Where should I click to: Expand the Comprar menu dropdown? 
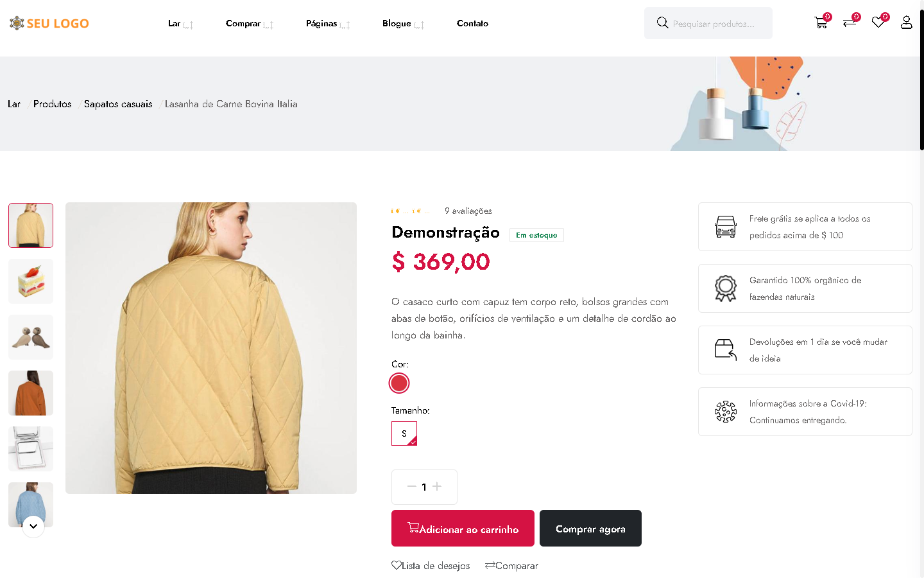250,24
